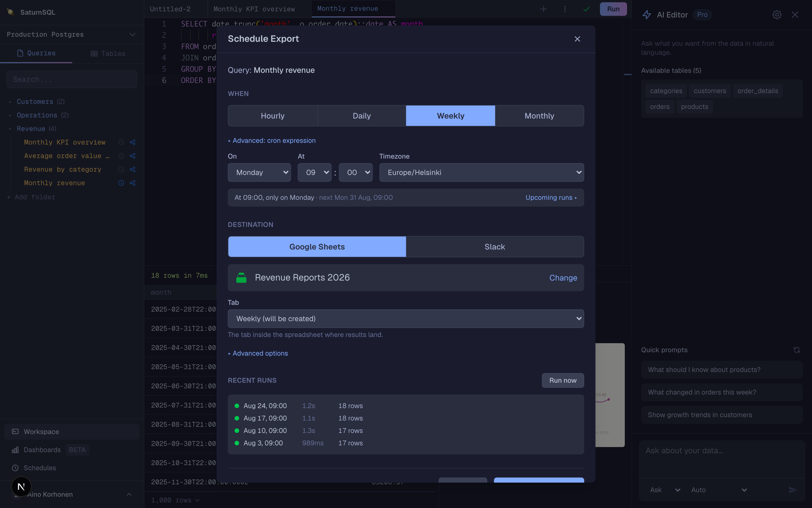Switch to the Queries tab
Image resolution: width=812 pixels, height=508 pixels.
click(36, 53)
